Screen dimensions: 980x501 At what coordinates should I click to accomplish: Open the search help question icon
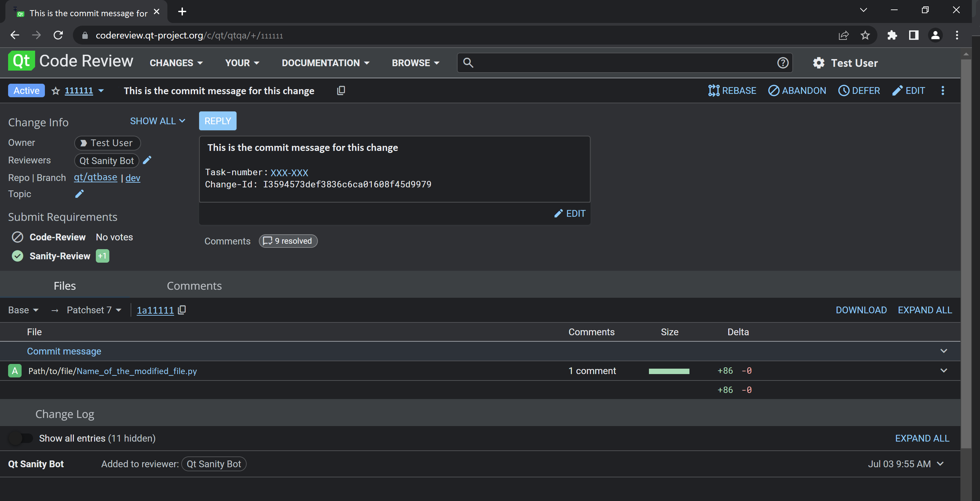[x=783, y=63]
